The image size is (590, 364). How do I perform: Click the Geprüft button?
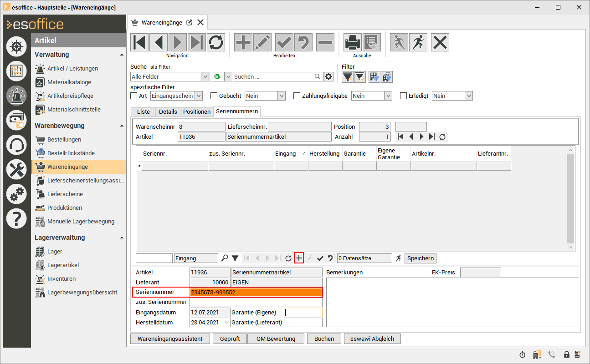(230, 339)
